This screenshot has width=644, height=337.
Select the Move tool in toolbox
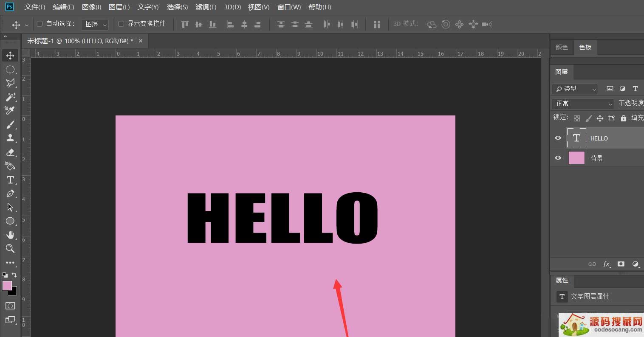(10, 56)
